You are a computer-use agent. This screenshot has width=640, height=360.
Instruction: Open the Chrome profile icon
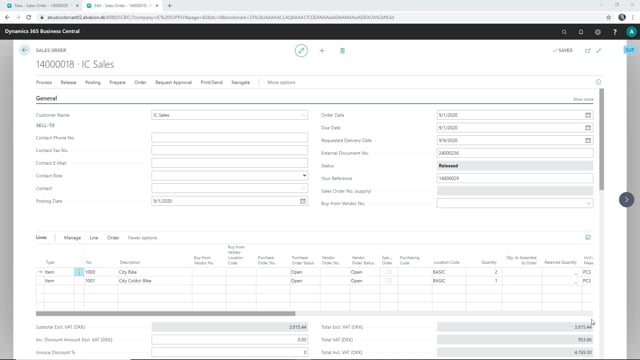[622, 17]
